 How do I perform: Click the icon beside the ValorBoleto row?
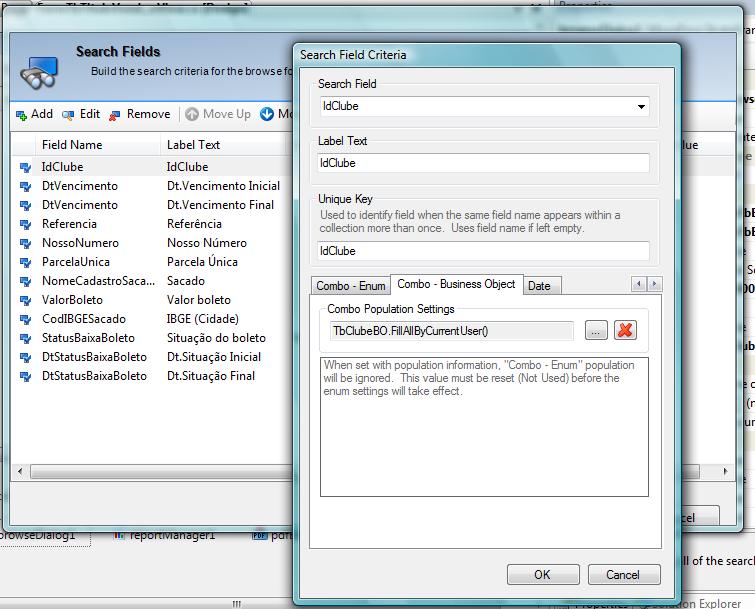click(25, 300)
